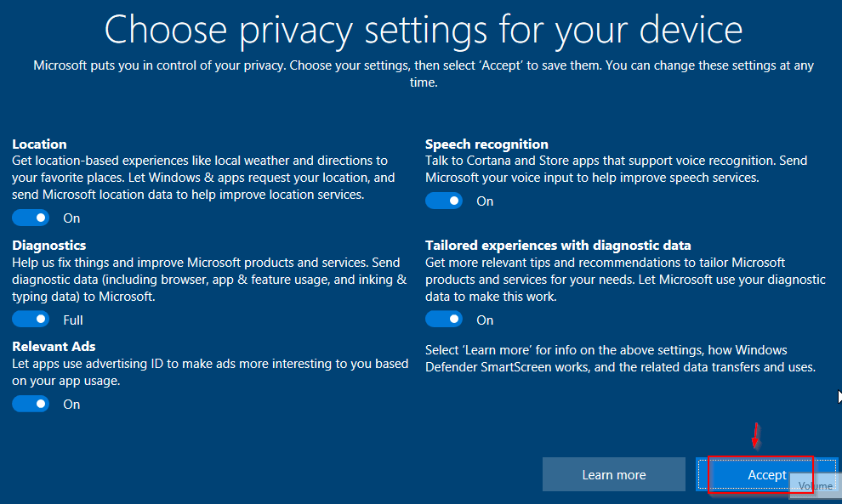842x504 pixels.
Task: Turn off the Location toggle switch
Action: [31, 218]
